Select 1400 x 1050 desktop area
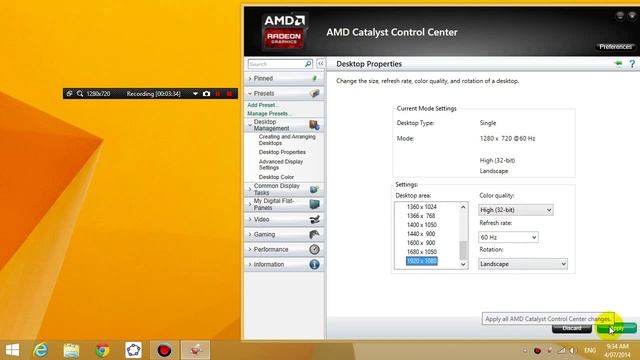 [422, 225]
